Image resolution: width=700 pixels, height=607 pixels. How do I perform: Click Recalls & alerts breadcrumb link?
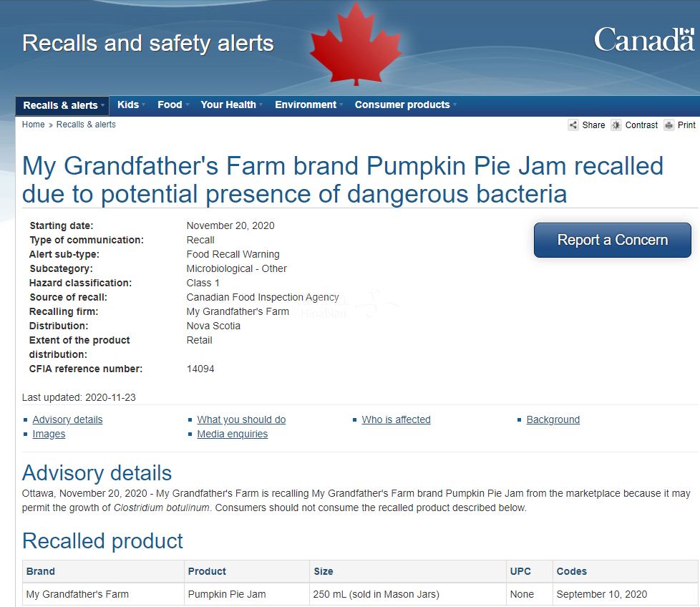coord(86,125)
